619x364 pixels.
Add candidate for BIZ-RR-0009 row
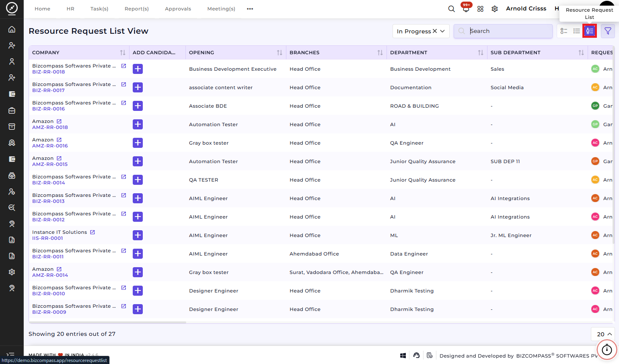(138, 309)
